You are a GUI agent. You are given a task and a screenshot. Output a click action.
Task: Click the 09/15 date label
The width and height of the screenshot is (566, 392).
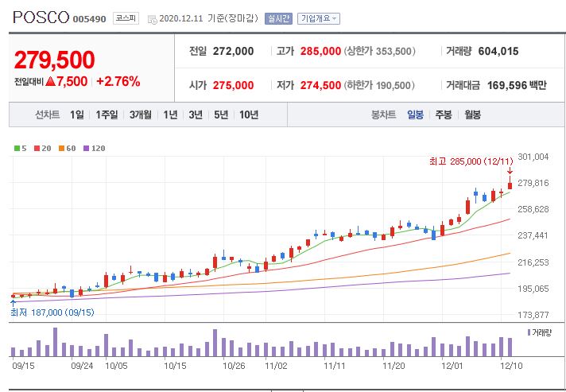[x=24, y=366]
